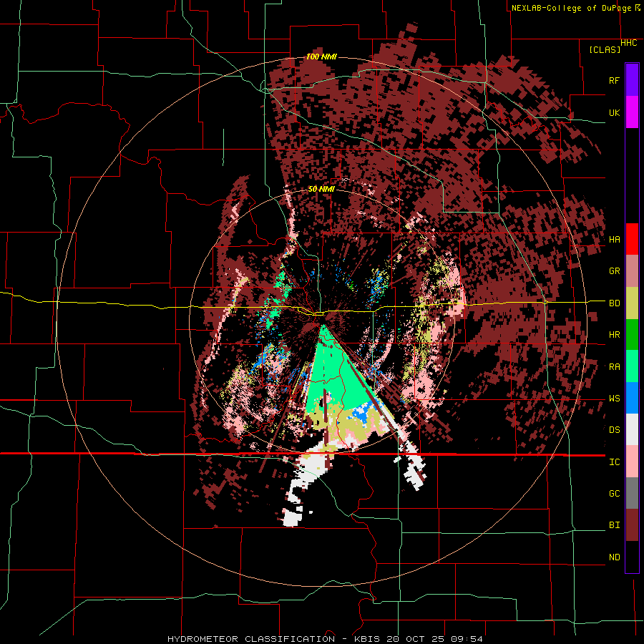Select the WS blue legend swatch
Image resolution: width=644 pixels, height=644 pixels.
point(632,398)
